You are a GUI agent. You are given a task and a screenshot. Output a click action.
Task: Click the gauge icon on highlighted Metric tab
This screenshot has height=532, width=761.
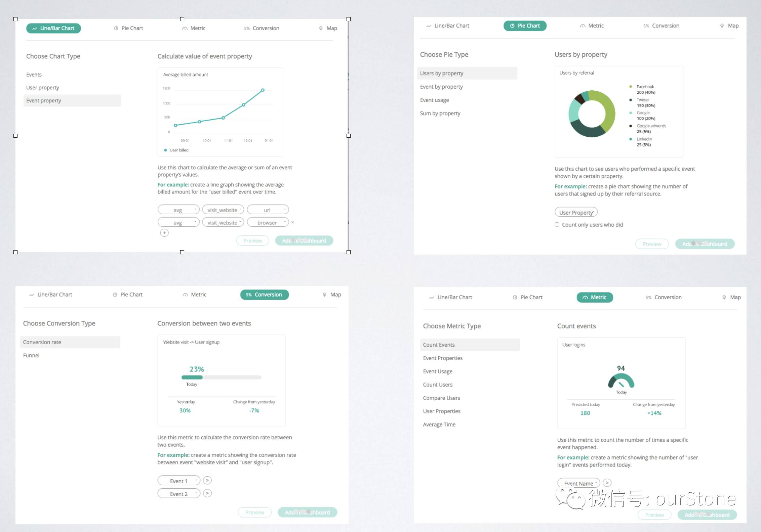(585, 298)
